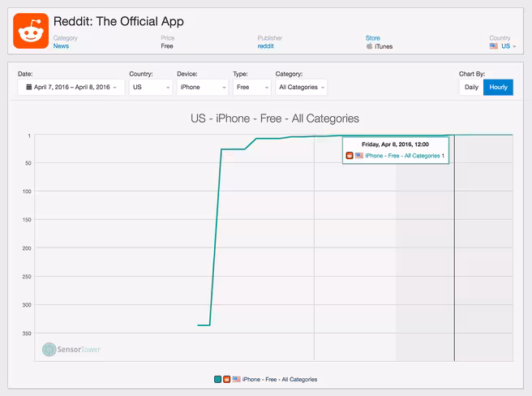Screen dimensions: 532x396
Task: Click the tooltip date Friday, Apr 8, 2016, 12:00
Action: [395, 144]
